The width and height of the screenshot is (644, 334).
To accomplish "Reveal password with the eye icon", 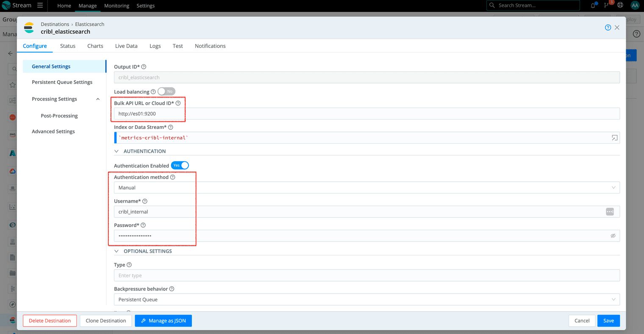I will pyautogui.click(x=613, y=236).
